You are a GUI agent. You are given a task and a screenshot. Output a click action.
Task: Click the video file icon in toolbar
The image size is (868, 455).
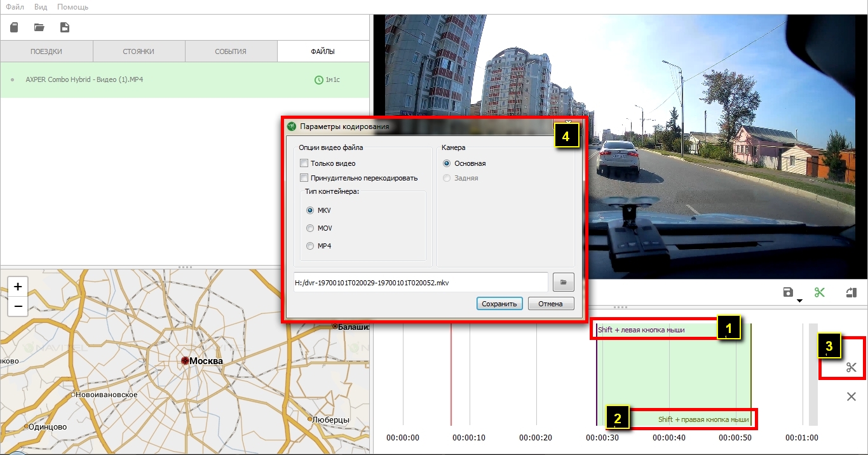point(64,27)
